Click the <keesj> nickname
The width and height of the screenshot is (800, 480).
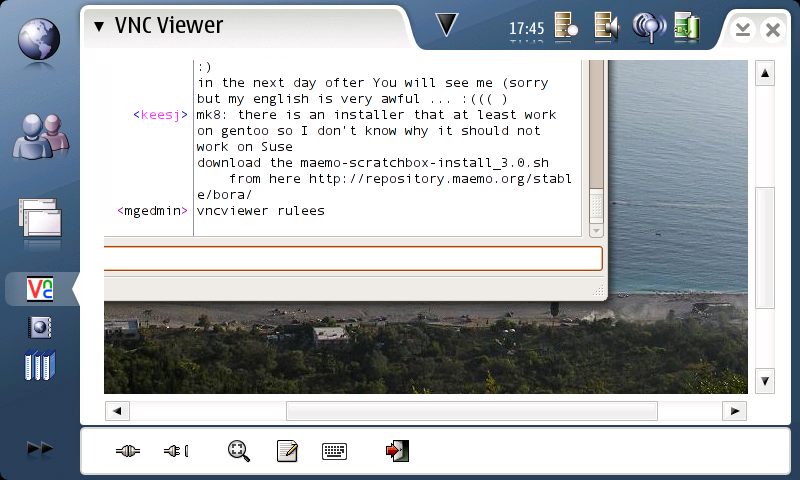160,115
